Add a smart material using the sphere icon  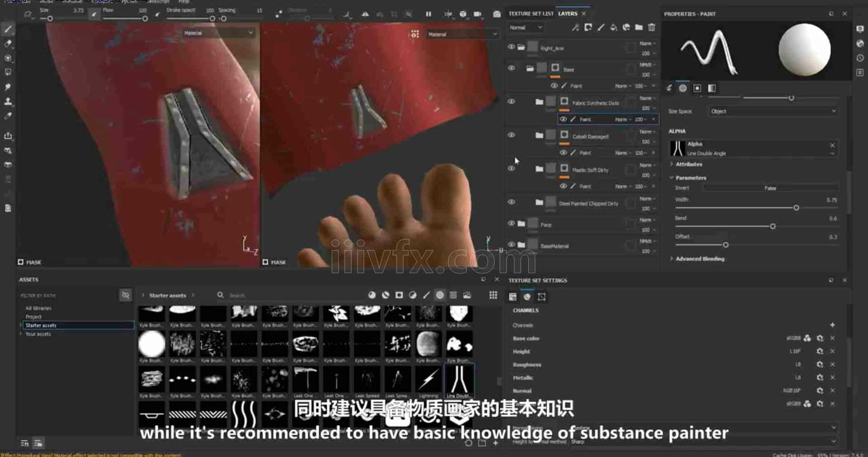pyautogui.click(x=627, y=28)
